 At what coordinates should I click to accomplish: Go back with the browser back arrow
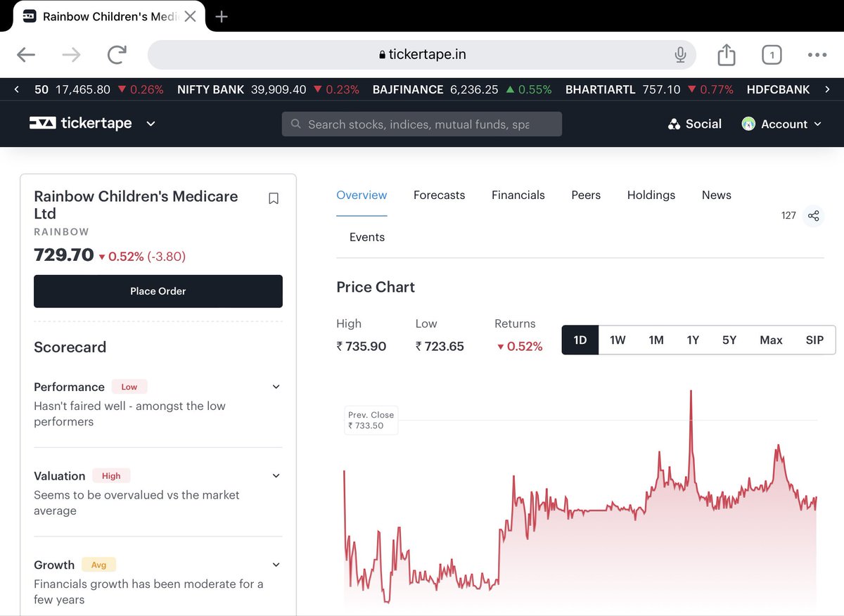(x=26, y=55)
